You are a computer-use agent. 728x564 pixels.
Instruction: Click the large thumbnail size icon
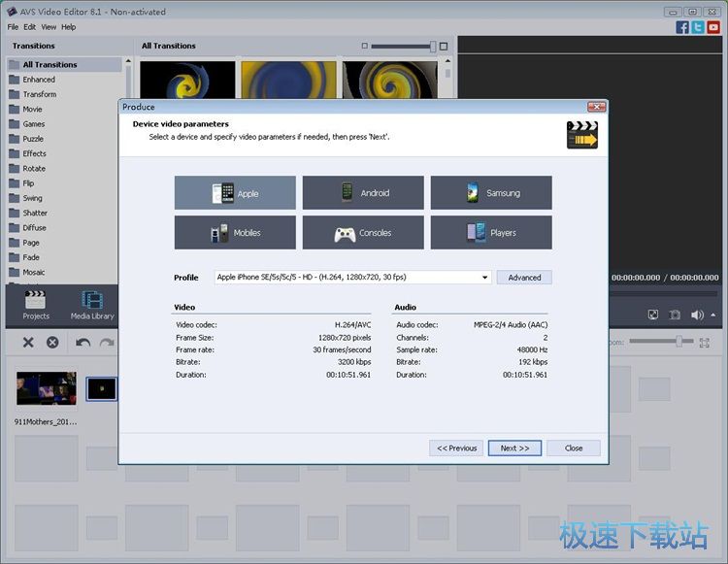444,46
